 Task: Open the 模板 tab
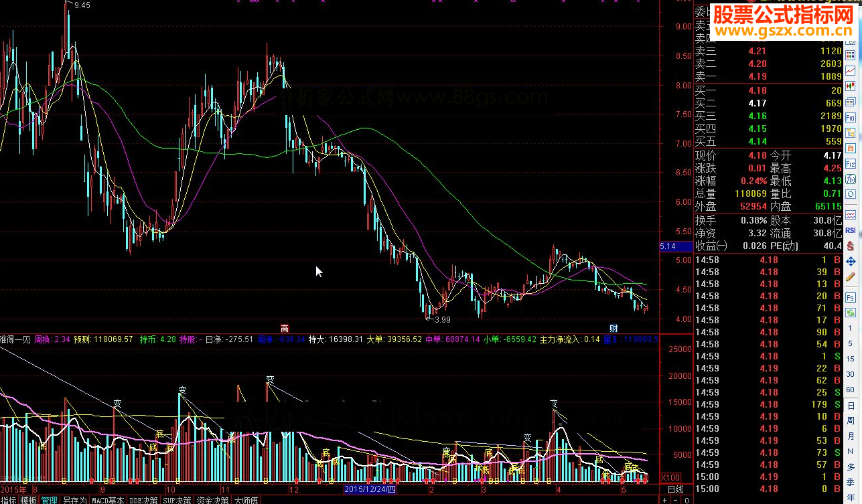pyautogui.click(x=29, y=499)
